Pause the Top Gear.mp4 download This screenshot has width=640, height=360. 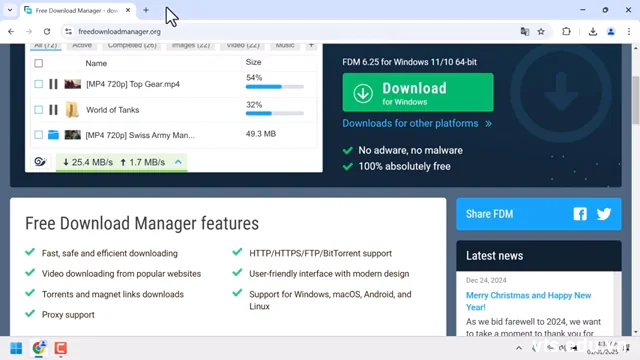tap(53, 84)
